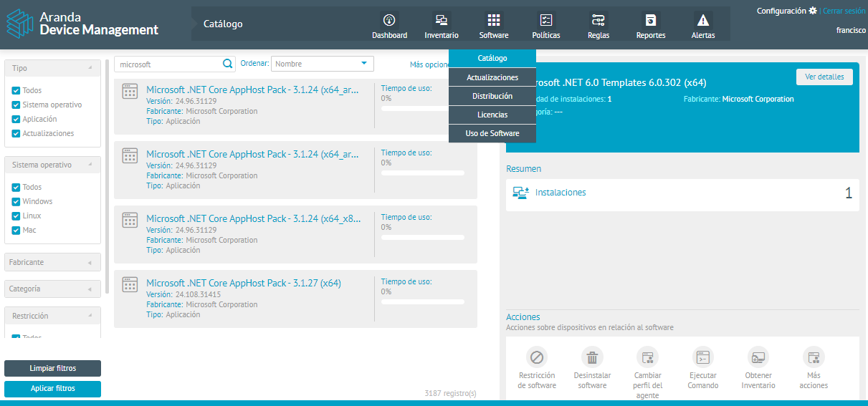Select Licencias in the Software menu
Screen dimensions: 868x406
(492, 115)
